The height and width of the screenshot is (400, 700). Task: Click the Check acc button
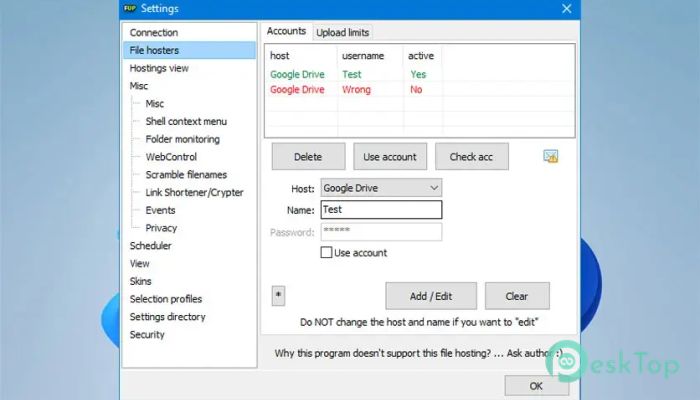coord(471,157)
